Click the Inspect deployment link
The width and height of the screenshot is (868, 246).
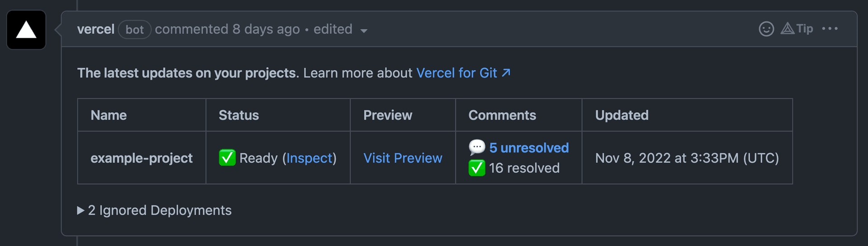(x=309, y=158)
